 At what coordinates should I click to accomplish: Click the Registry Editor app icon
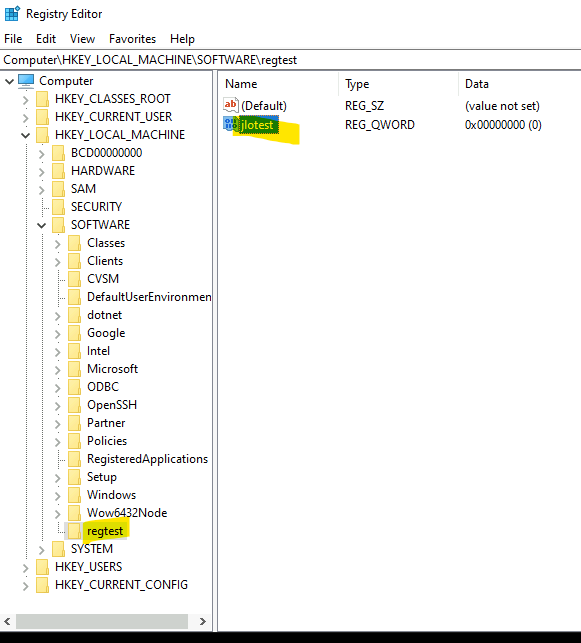click(x=12, y=14)
